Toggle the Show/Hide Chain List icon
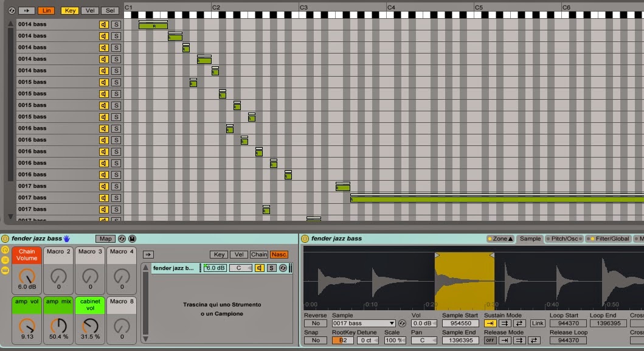Screen dimensions: 644x351 5,260
